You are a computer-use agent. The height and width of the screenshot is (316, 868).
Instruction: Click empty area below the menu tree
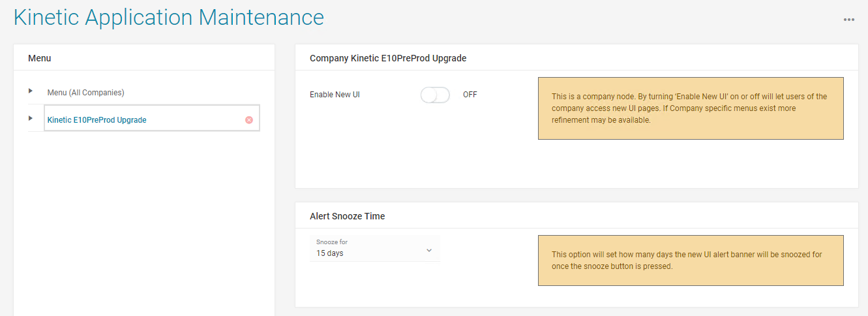143,222
